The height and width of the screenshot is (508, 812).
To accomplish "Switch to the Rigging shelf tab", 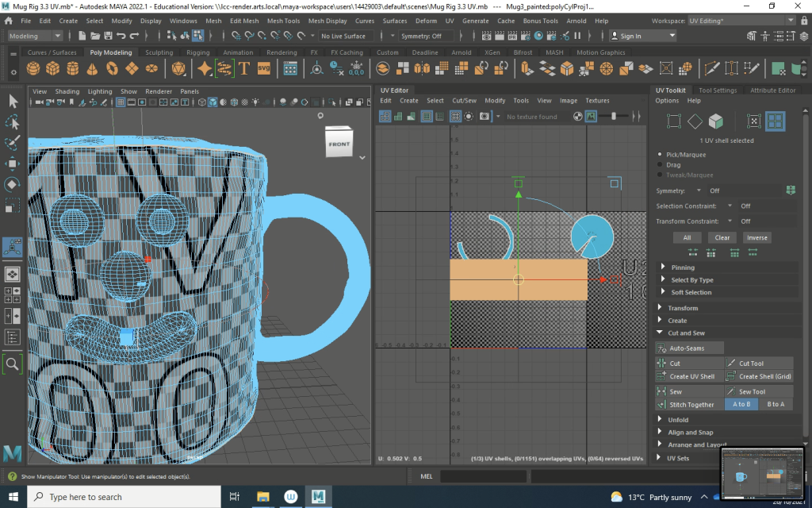I will click(197, 52).
